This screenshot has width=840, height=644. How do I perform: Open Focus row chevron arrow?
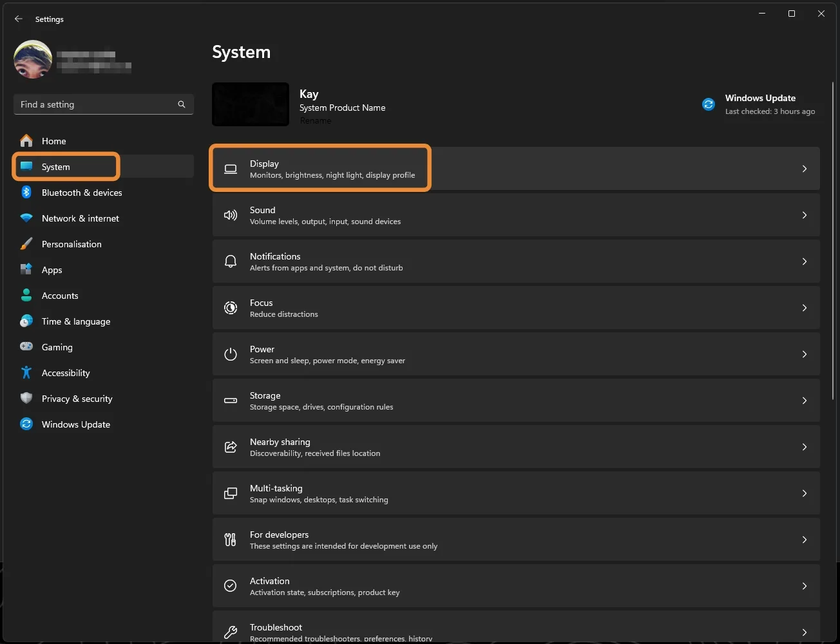tap(805, 308)
